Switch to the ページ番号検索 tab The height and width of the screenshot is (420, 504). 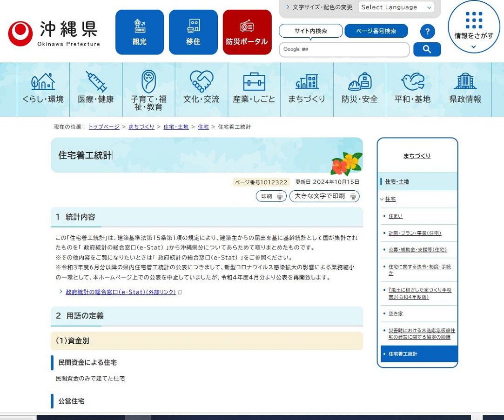376,31
